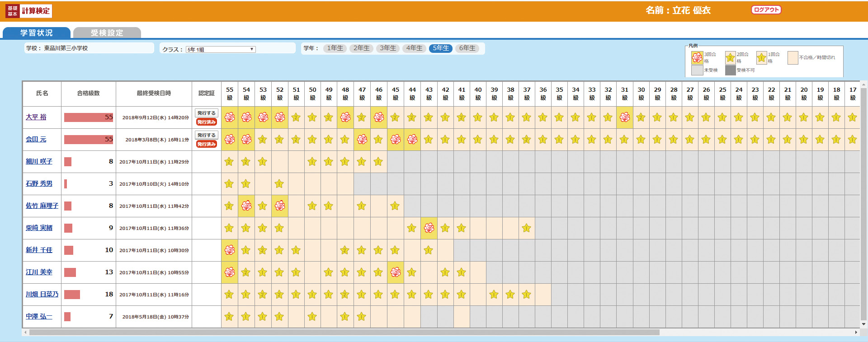Switch to the 学習状況 tab
The image size is (868, 342).
pyautogui.click(x=37, y=33)
